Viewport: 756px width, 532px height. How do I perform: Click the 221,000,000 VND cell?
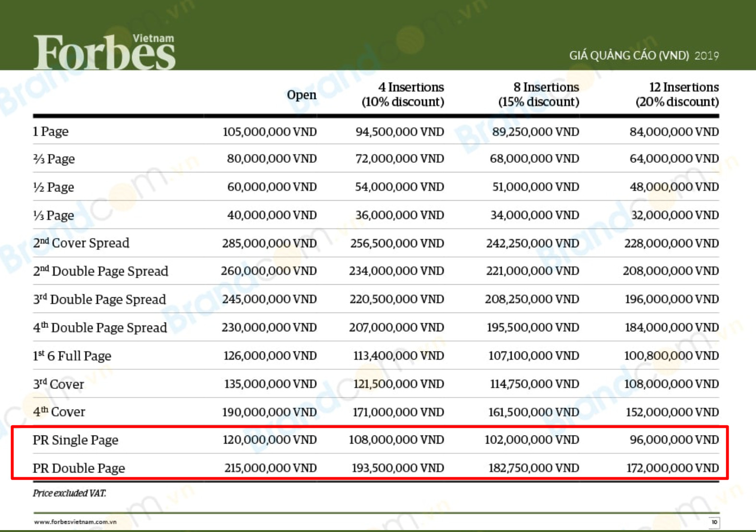pyautogui.click(x=533, y=271)
